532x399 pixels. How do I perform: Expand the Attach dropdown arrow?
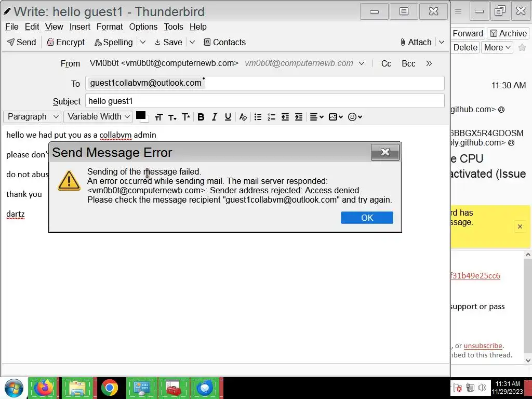click(442, 42)
